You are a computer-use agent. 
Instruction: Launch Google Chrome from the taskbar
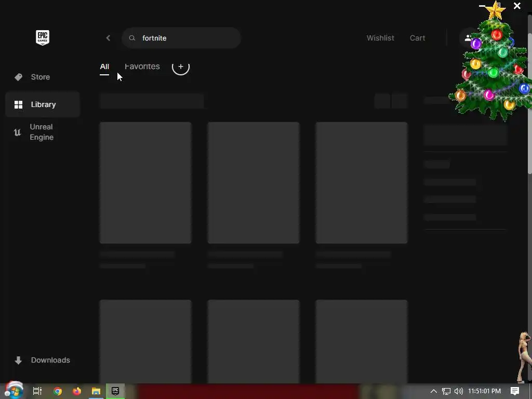pos(58,391)
